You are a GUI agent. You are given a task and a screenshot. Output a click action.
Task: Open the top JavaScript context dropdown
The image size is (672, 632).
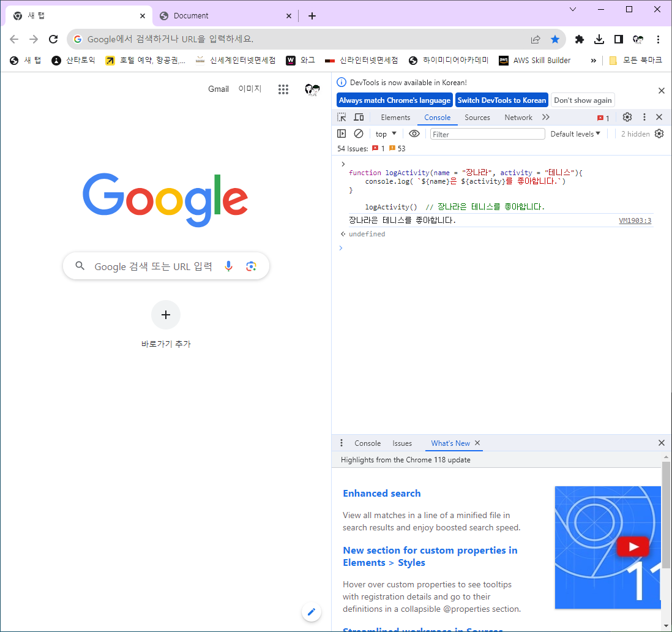386,134
